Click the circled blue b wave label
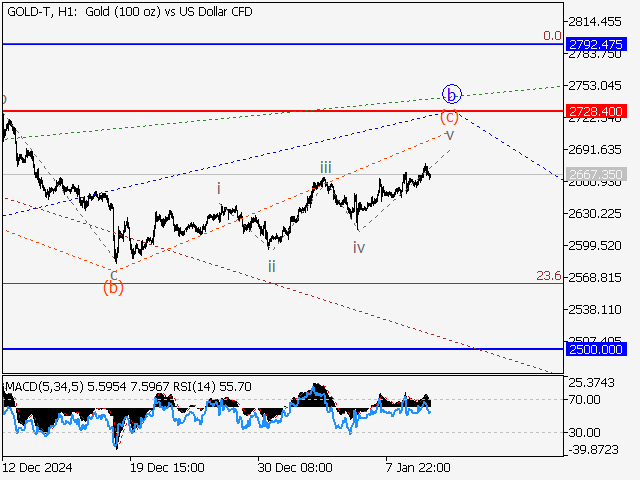 (x=451, y=95)
